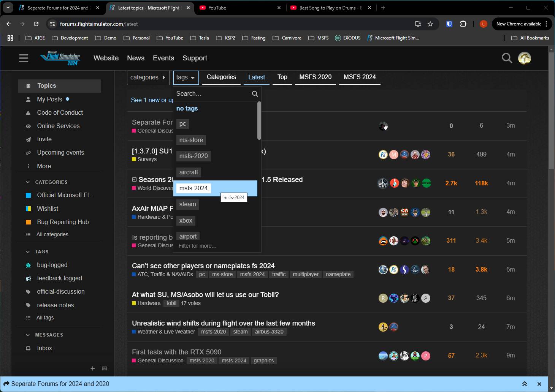
Task: Bookmark this page with the star icon
Action: tap(430, 24)
